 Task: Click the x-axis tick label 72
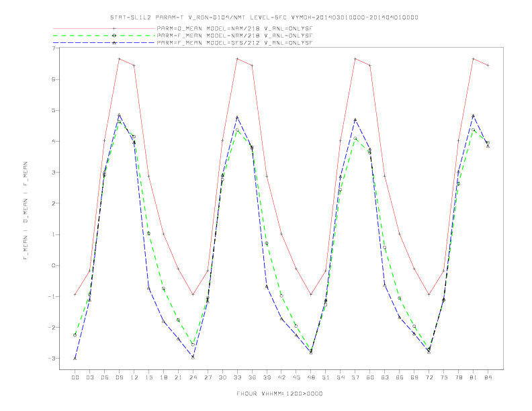tap(429, 377)
